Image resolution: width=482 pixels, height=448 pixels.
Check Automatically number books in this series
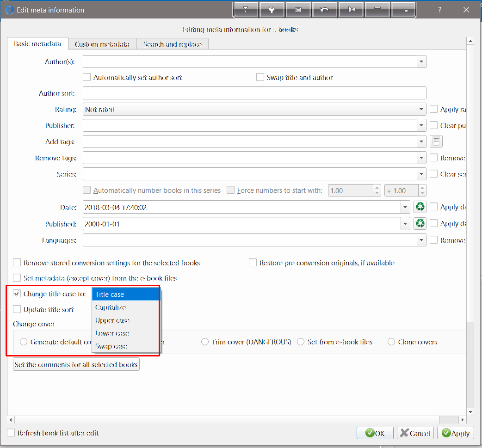87,190
